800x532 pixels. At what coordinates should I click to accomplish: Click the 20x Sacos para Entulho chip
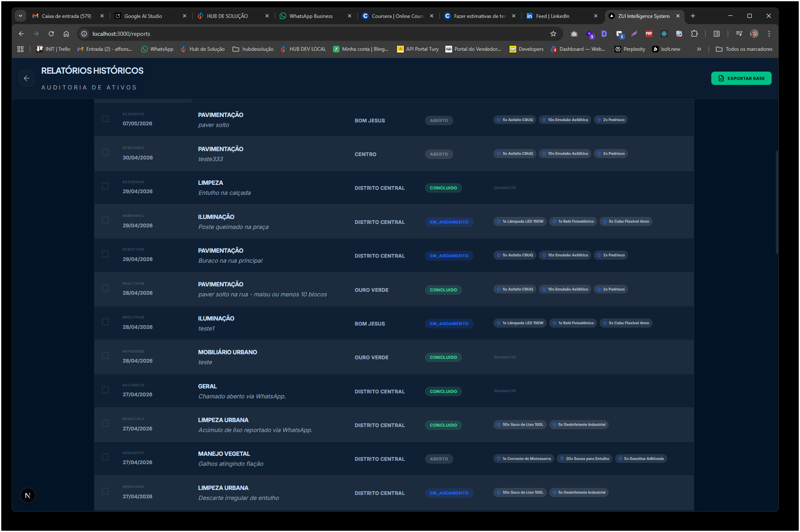coord(585,459)
